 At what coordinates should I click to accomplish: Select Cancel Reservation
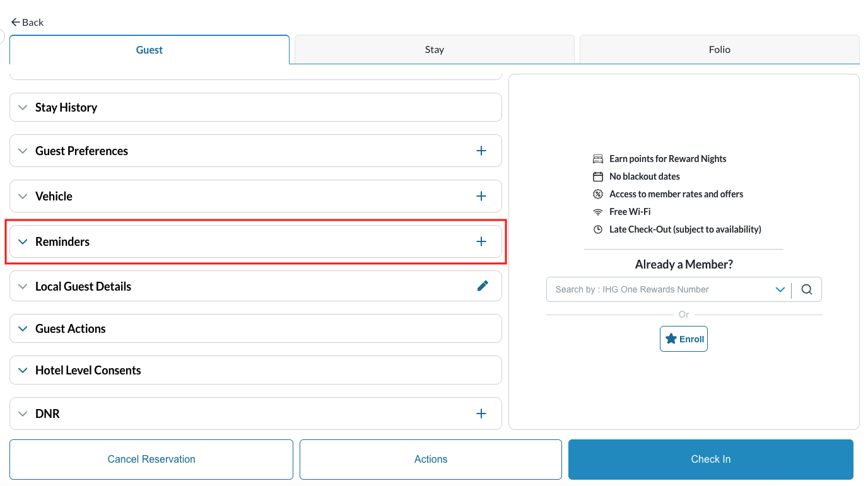(x=151, y=459)
